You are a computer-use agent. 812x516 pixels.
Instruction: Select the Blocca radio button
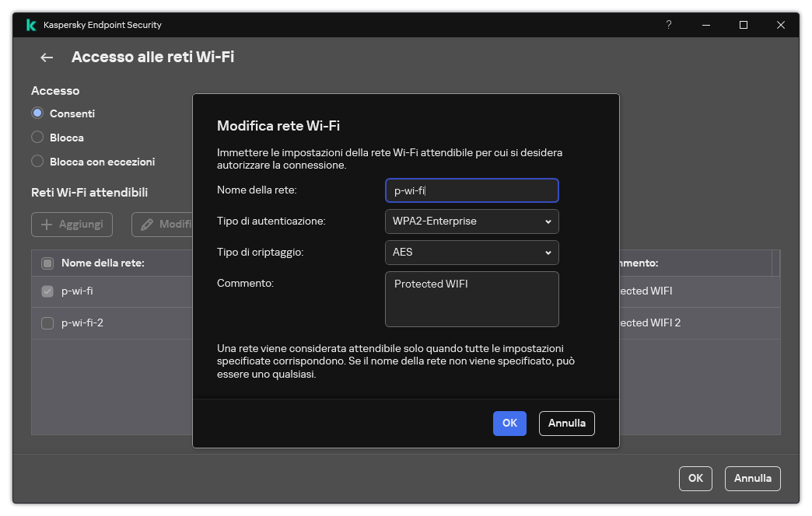(37, 137)
